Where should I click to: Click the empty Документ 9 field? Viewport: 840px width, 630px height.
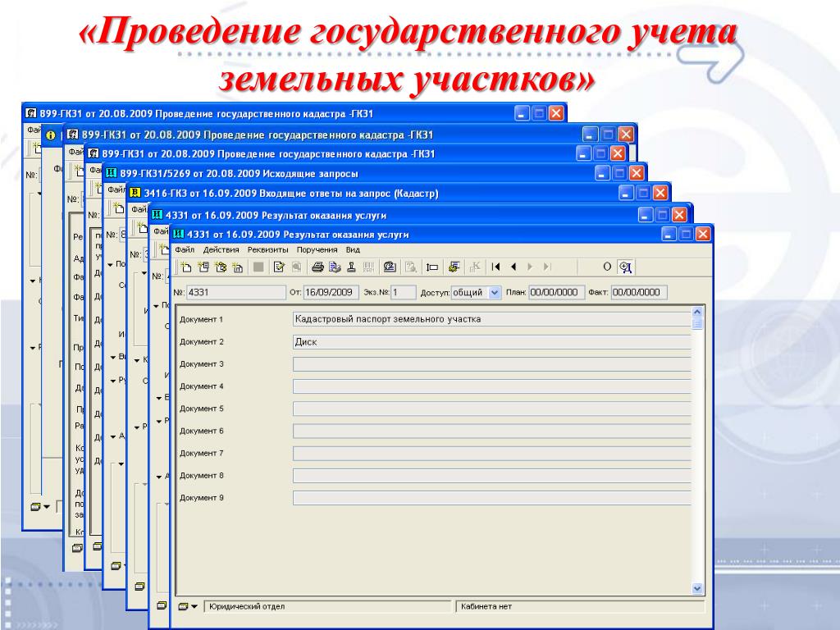(492, 498)
